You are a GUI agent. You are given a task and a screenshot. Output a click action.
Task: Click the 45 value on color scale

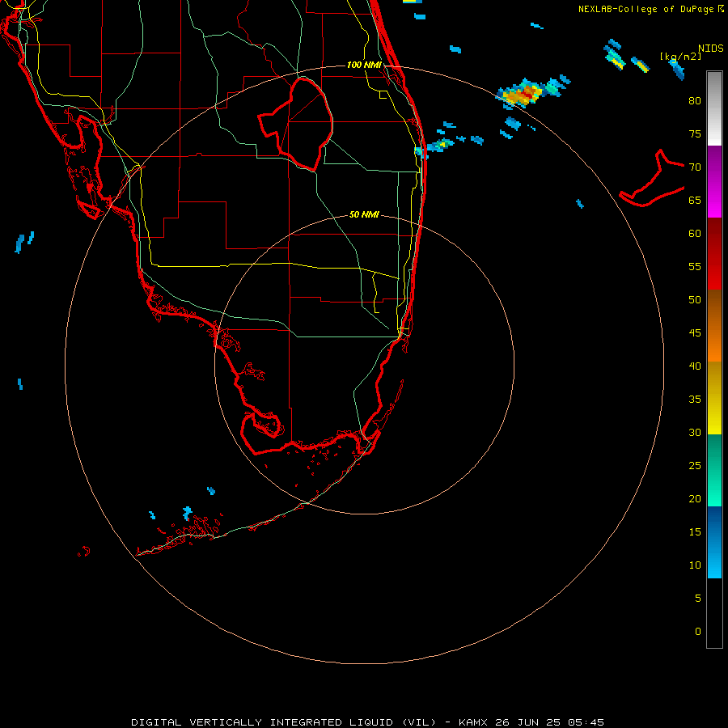point(695,333)
